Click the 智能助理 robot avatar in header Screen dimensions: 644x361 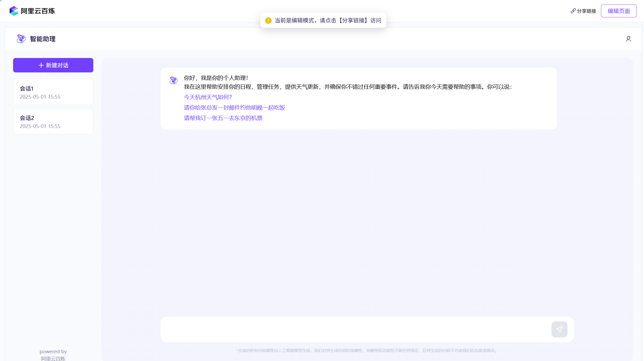pyautogui.click(x=21, y=38)
